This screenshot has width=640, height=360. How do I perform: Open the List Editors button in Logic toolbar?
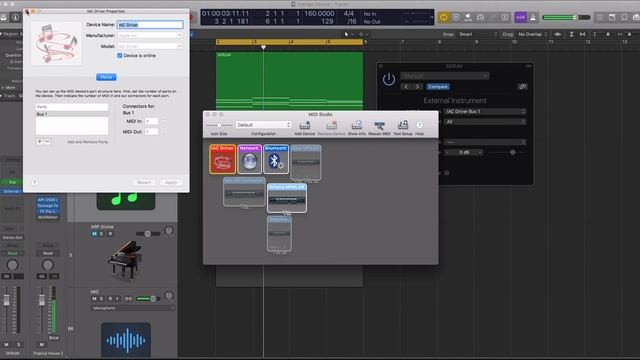coord(600,17)
